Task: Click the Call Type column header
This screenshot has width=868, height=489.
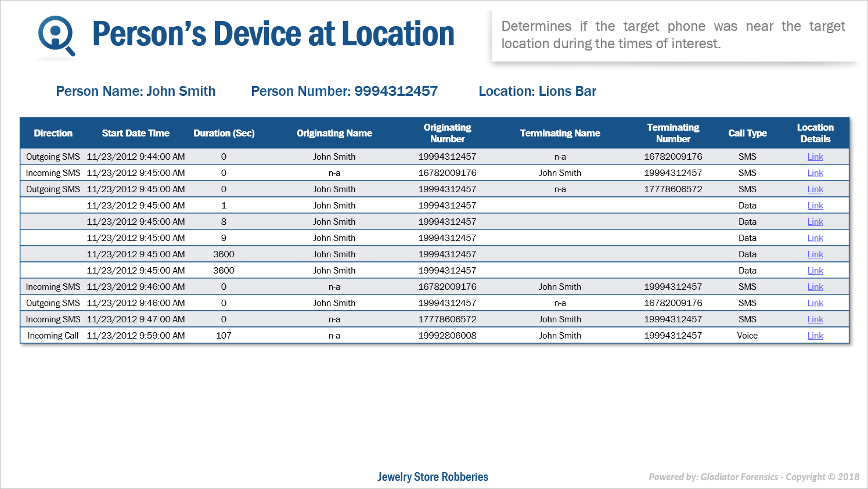Action: (x=747, y=133)
